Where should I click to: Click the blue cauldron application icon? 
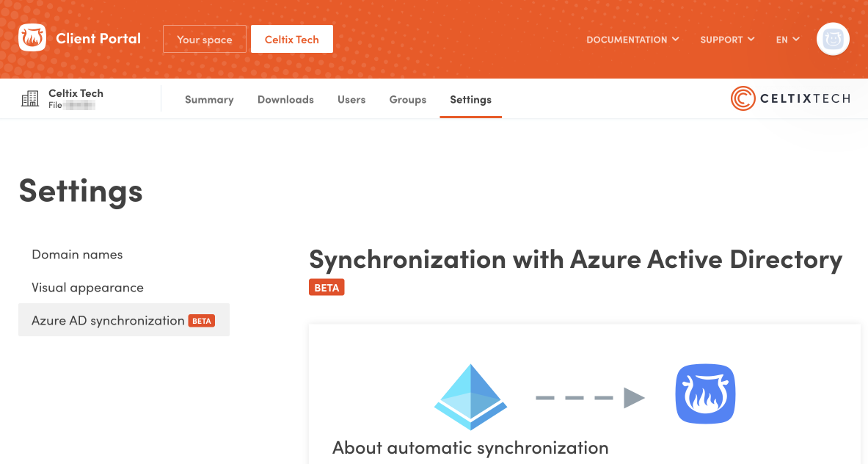coord(705,394)
